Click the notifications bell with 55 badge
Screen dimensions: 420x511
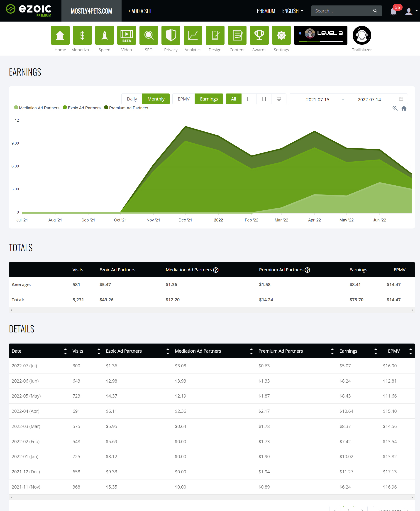tap(393, 11)
